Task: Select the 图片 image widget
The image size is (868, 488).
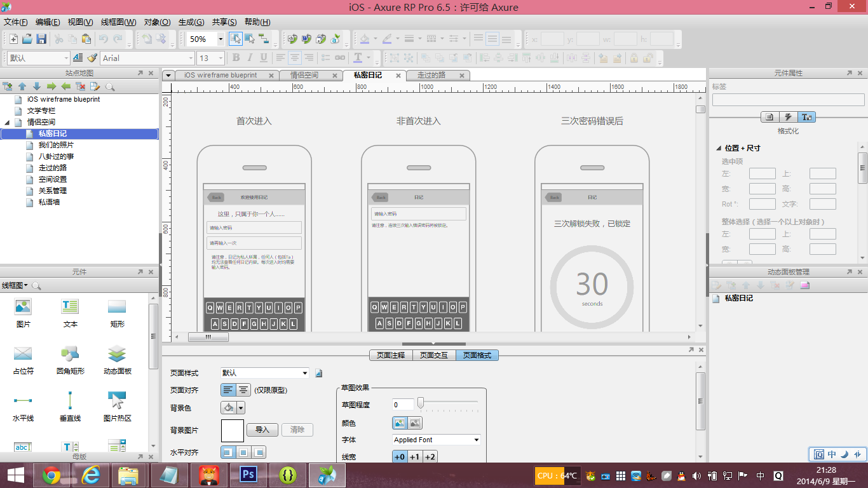Action: [x=23, y=313]
